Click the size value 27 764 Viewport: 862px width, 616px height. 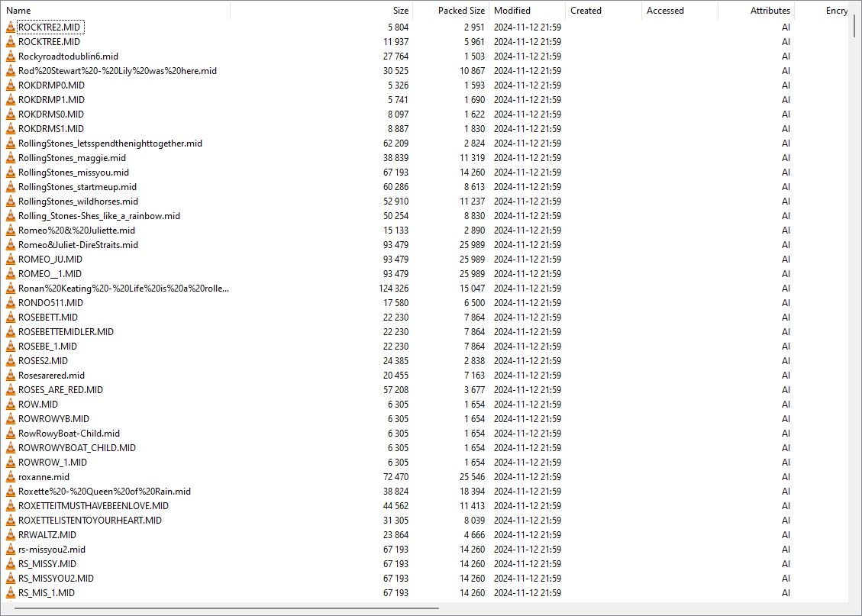395,56
